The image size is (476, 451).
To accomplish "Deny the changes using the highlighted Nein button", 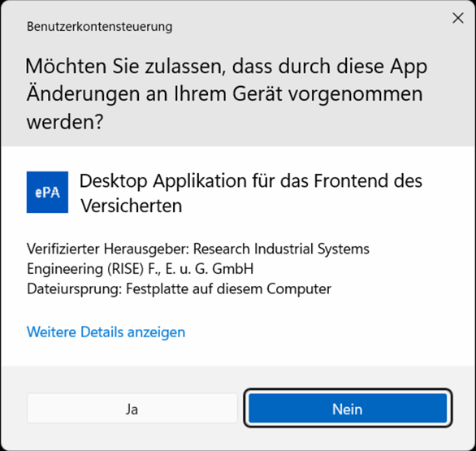I will 348,409.
